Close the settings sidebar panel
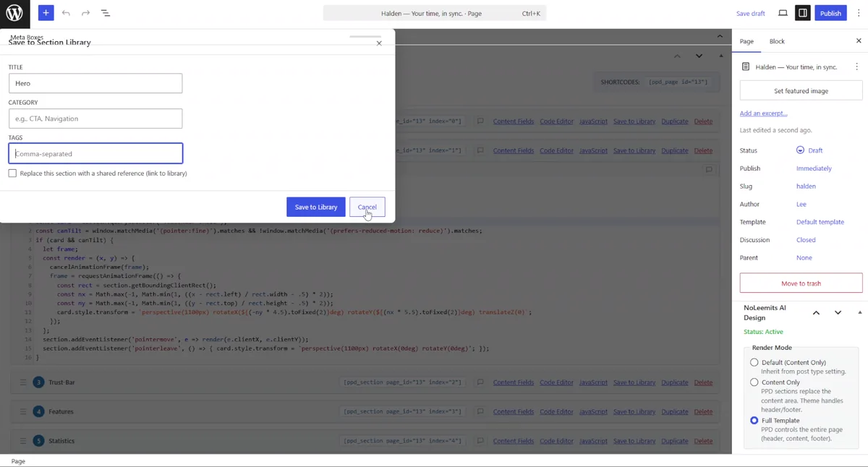868x467 pixels. click(859, 41)
